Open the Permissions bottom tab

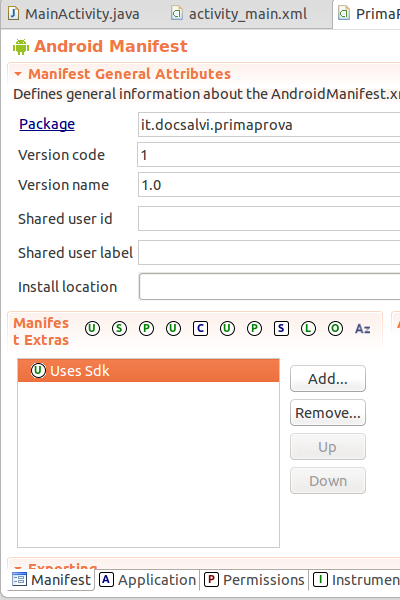pos(254,580)
